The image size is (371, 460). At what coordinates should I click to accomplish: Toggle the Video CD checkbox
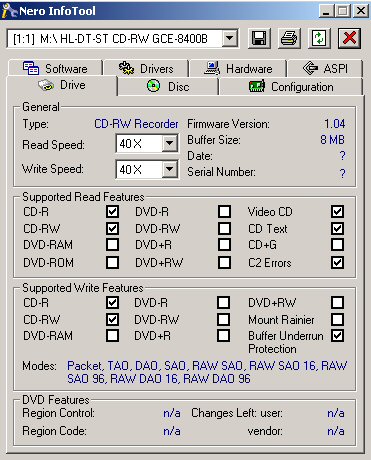(337, 211)
